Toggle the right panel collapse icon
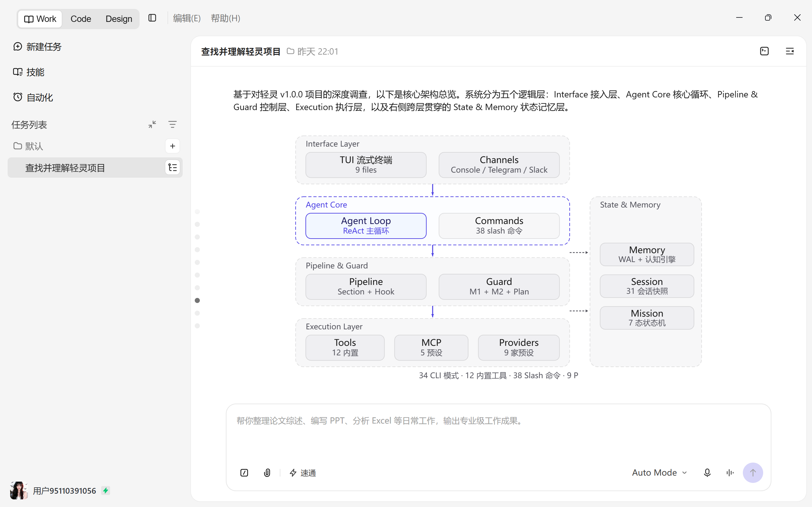 pyautogui.click(x=789, y=51)
